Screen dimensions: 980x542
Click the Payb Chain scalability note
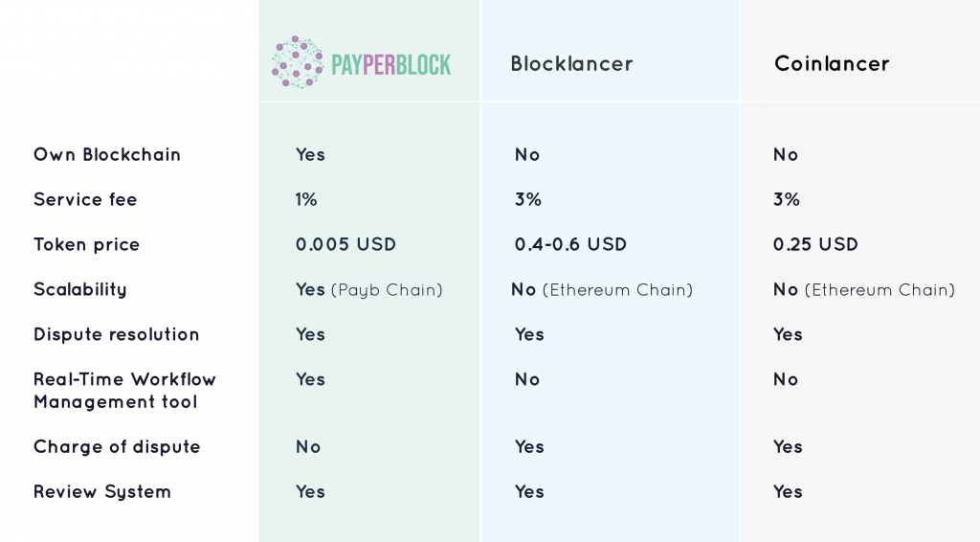click(387, 289)
